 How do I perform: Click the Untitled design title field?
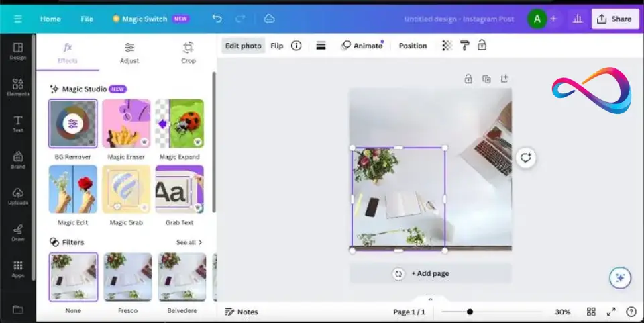[x=459, y=19]
